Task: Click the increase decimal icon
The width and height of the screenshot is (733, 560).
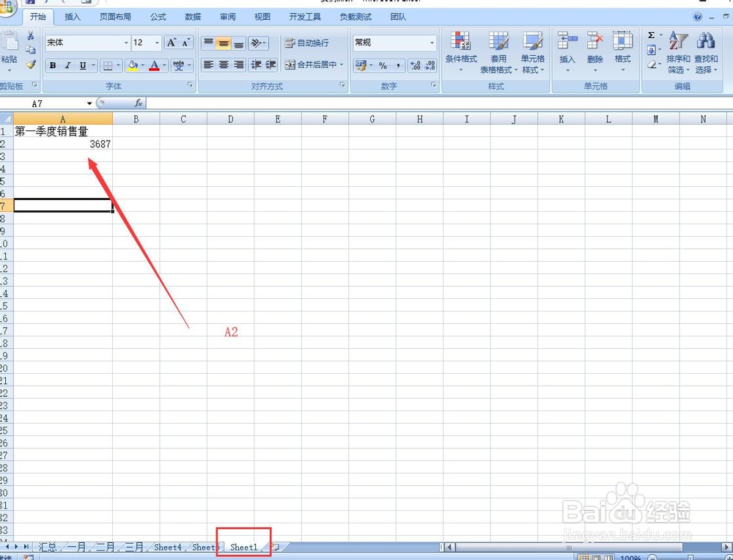Action: (415, 65)
